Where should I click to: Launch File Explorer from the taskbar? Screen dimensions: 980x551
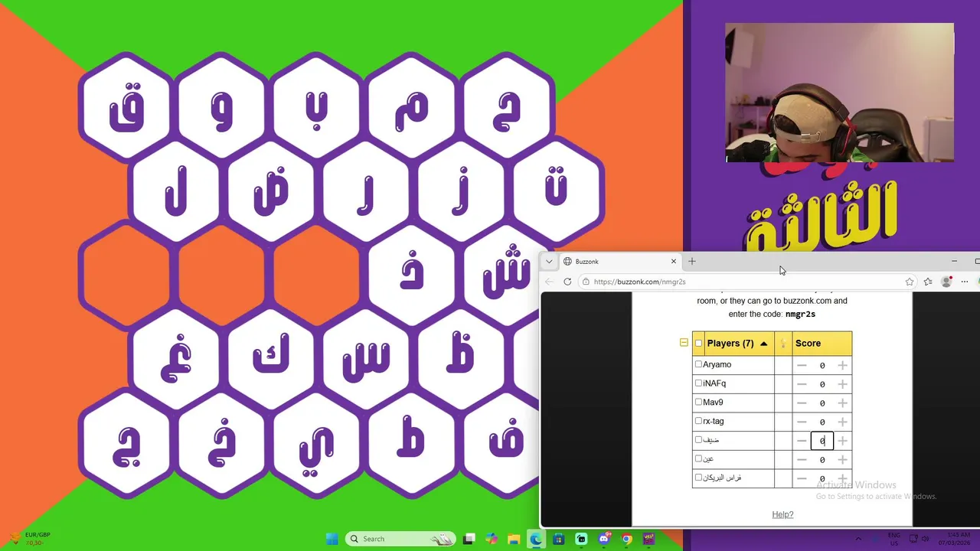513,539
